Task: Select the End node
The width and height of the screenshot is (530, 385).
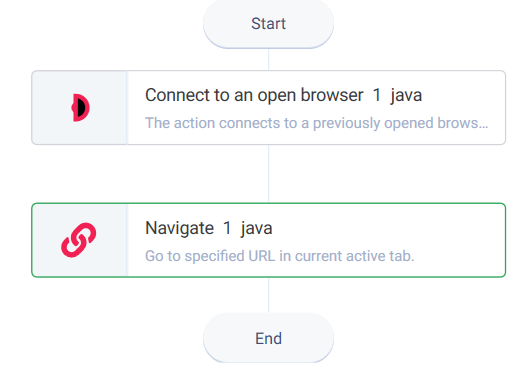Action: [268, 338]
